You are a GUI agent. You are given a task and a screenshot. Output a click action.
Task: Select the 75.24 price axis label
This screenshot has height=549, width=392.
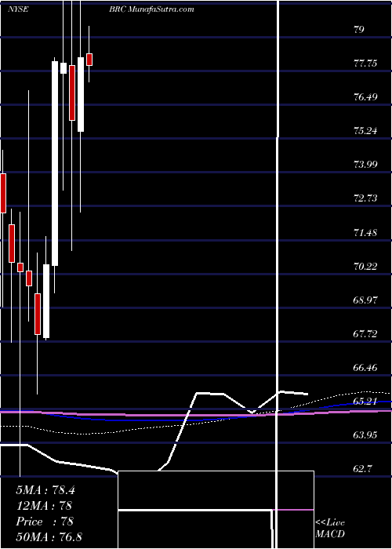click(x=366, y=131)
